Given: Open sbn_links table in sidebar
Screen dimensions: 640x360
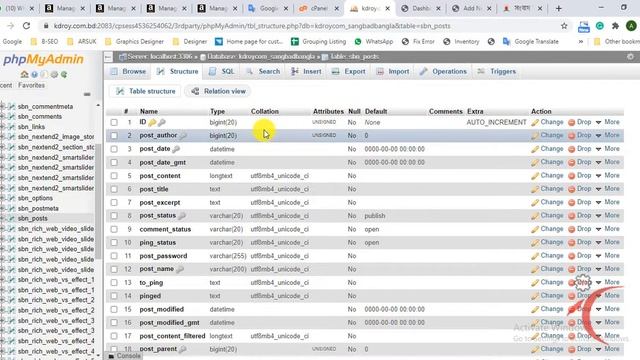Looking at the screenshot, I should coord(31,127).
